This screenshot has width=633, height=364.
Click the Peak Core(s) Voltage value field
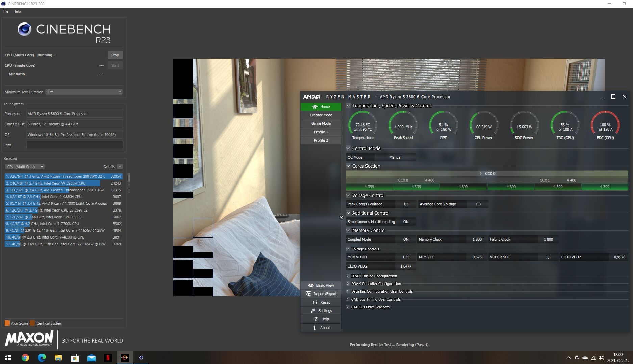tap(405, 204)
